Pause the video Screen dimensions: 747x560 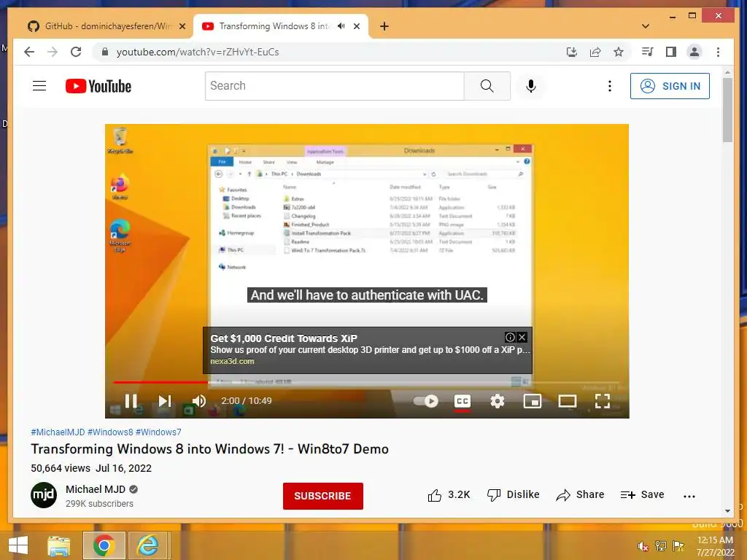click(x=131, y=401)
